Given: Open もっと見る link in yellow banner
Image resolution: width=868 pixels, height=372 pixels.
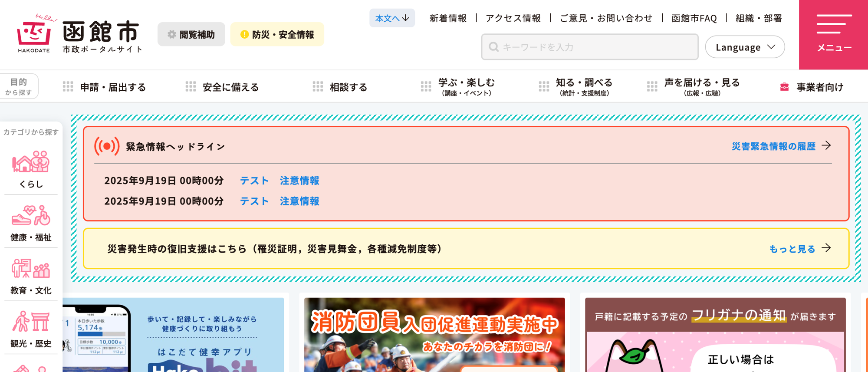Looking at the screenshot, I should click(792, 249).
